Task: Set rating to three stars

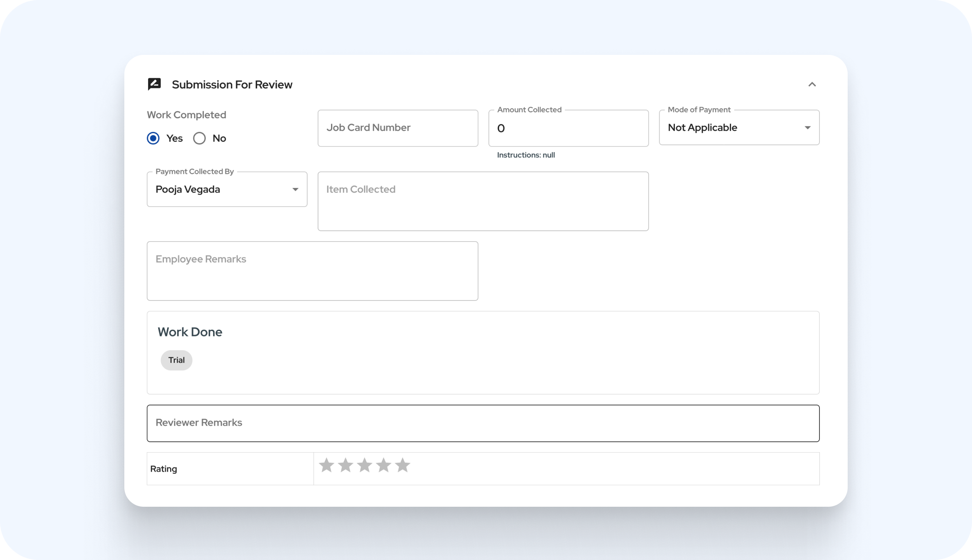Action: [364, 465]
